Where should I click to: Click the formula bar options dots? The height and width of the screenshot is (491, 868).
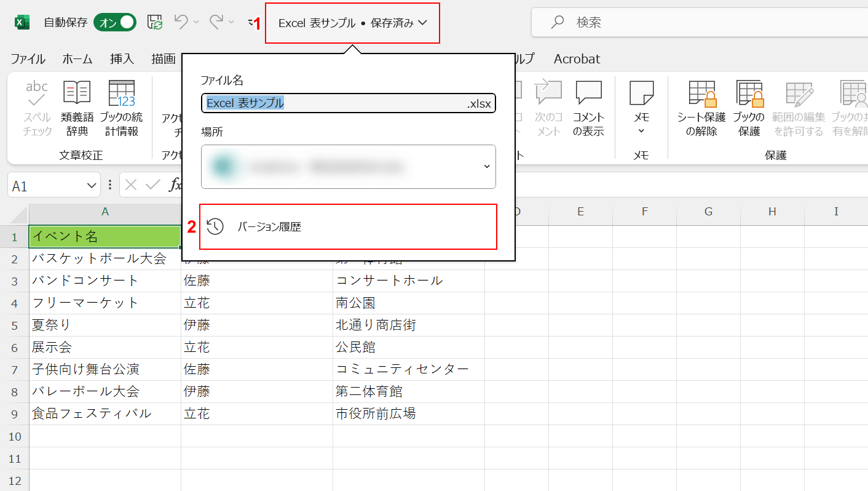coord(110,185)
